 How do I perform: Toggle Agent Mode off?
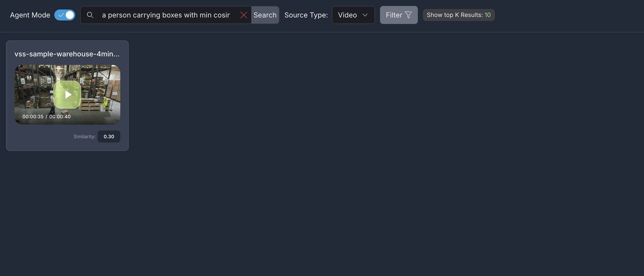click(x=64, y=15)
